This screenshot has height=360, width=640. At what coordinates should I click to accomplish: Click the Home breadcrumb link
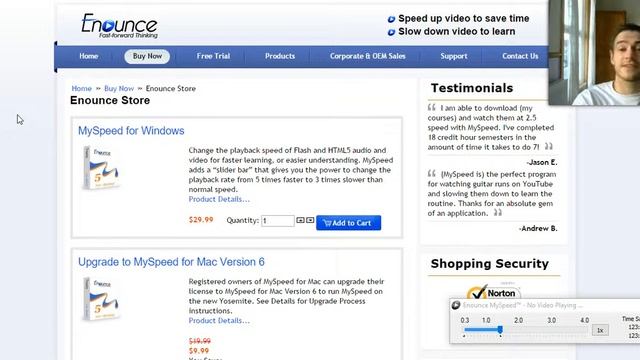click(82, 89)
